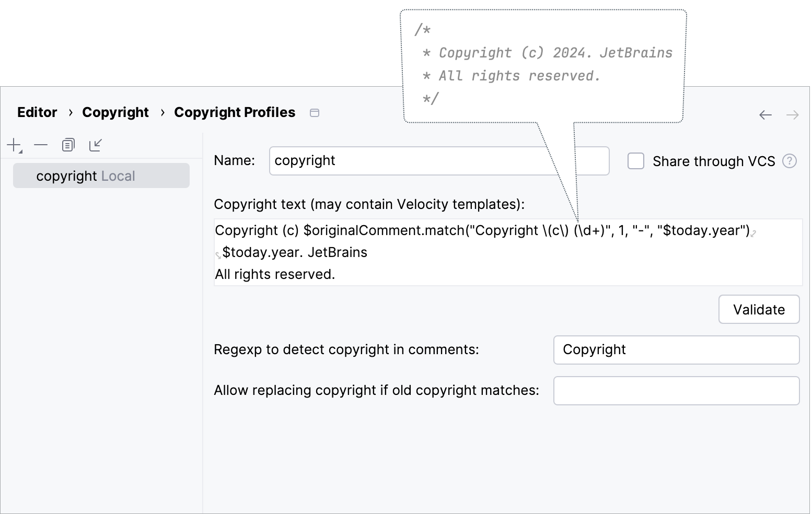The width and height of the screenshot is (812, 514).
Task: Add a new copyright profile
Action: point(13,145)
